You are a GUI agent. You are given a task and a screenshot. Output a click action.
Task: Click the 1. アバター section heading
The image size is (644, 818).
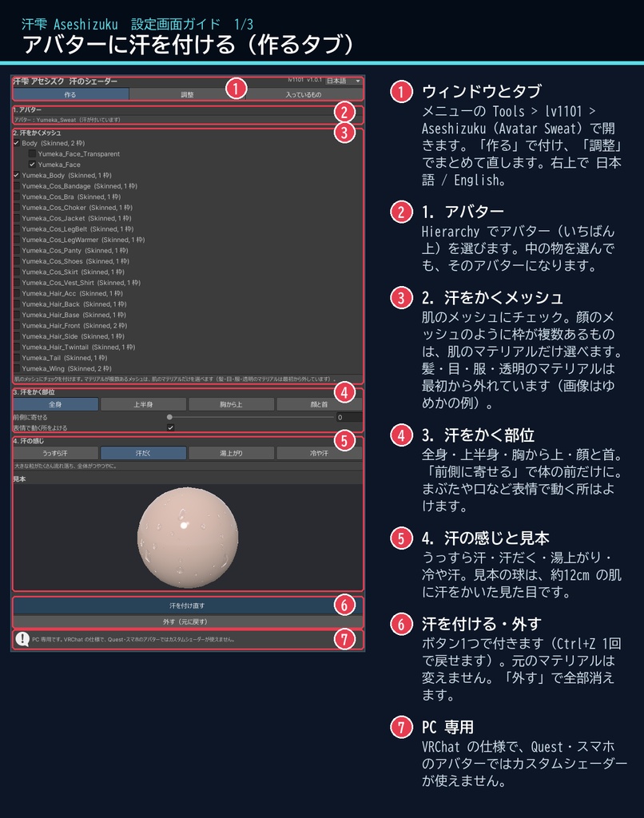(27, 109)
